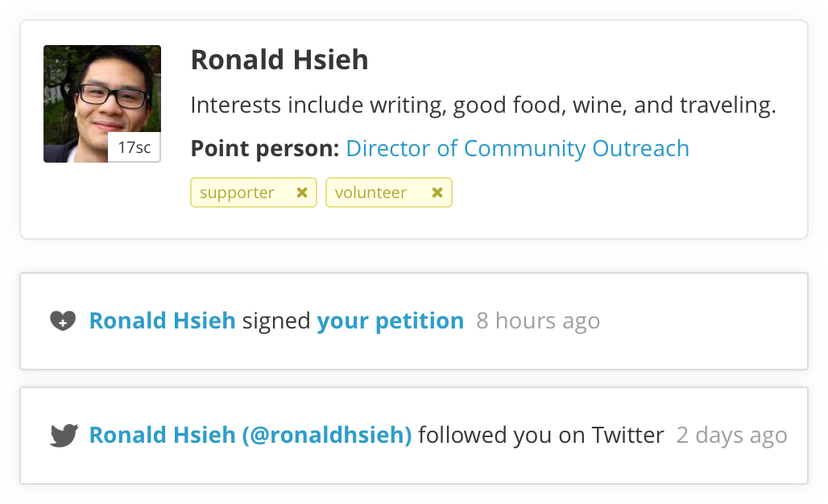Screen dimensions: 828x504
Task: Click Ronald Hsieh link in petition activity
Action: tap(162, 321)
